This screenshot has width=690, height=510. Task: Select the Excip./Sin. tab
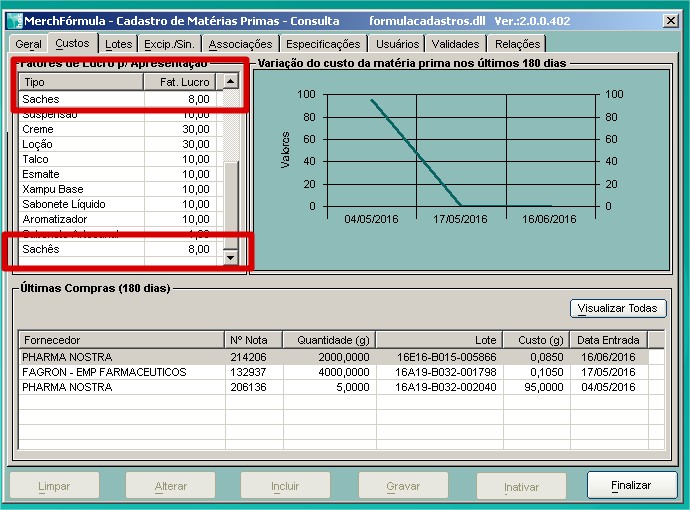click(x=170, y=44)
